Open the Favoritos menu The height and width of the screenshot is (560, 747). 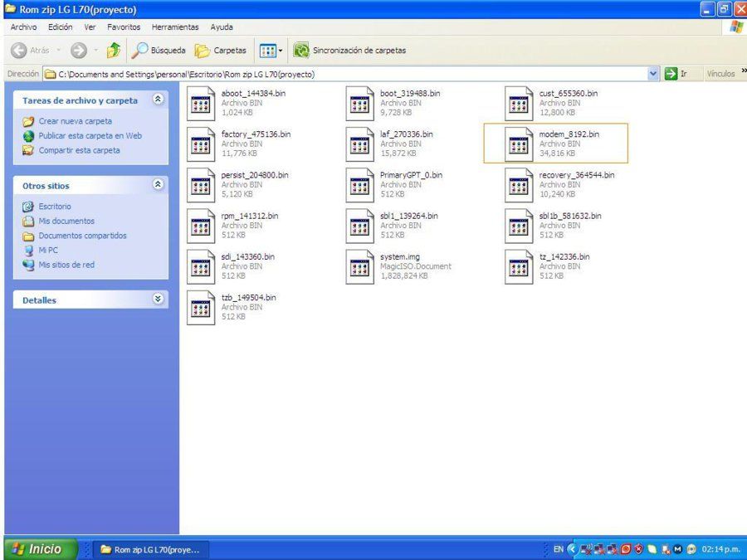click(124, 27)
